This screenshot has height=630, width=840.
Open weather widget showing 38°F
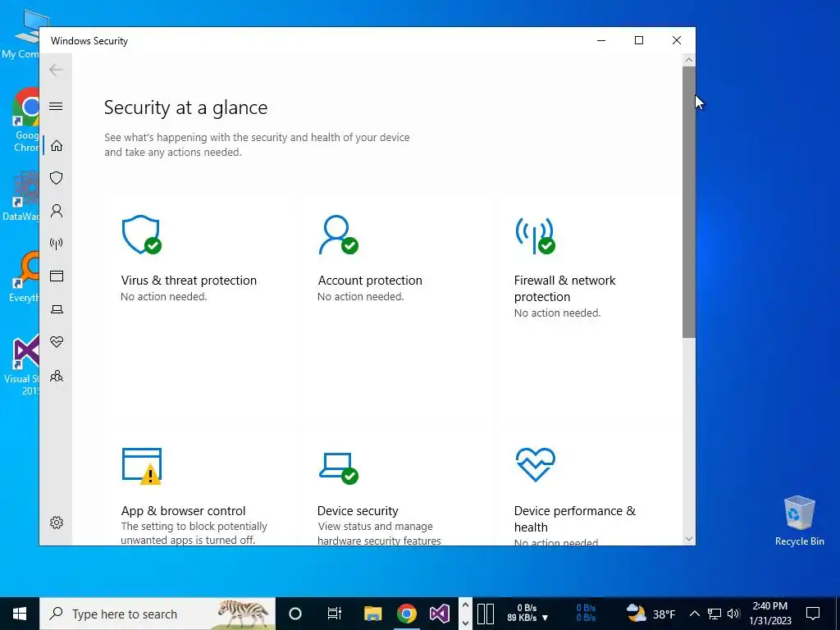click(x=651, y=614)
